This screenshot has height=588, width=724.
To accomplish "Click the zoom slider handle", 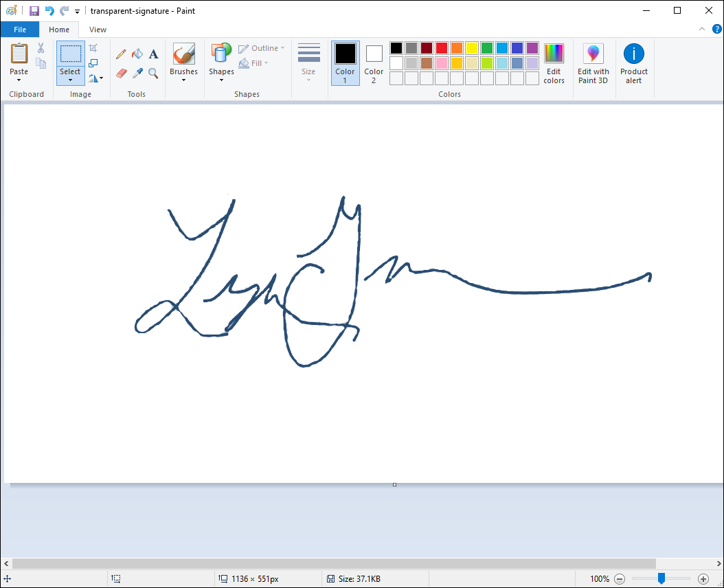I will coord(661,578).
